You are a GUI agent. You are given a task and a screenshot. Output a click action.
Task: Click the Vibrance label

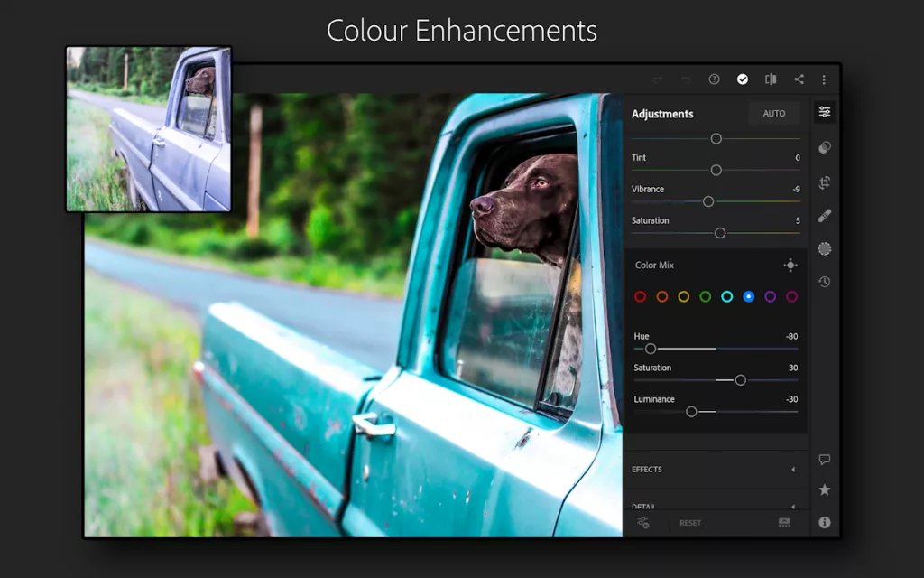648,190
